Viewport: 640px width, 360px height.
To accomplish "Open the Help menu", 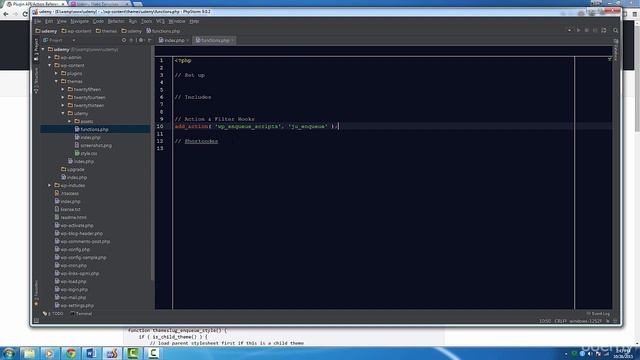I will point(194,21).
